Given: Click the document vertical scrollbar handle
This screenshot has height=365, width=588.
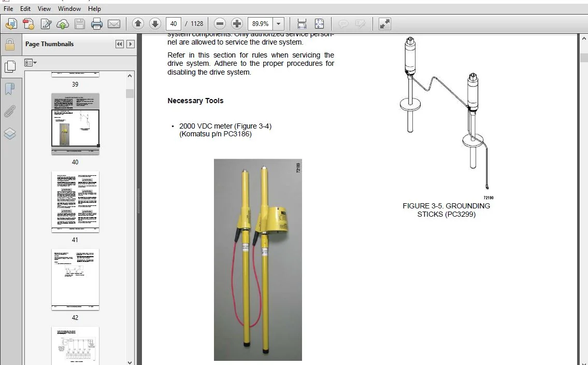Looking at the screenshot, I should click(584, 58).
